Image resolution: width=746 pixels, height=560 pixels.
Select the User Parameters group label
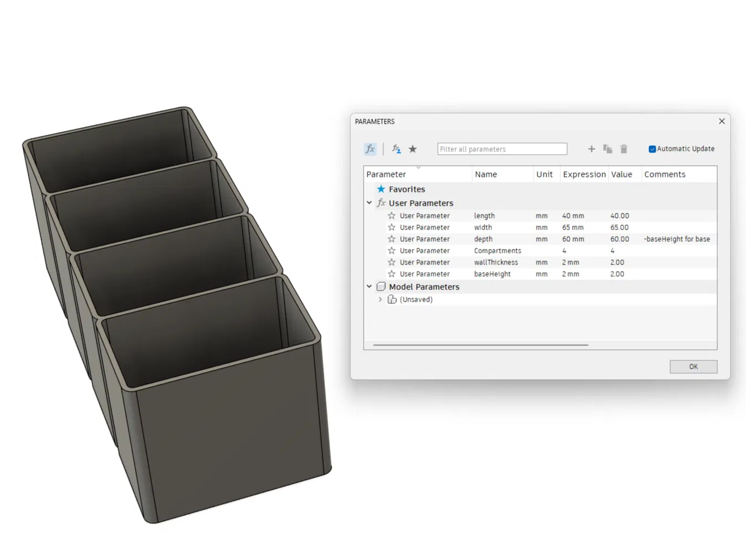coord(421,203)
